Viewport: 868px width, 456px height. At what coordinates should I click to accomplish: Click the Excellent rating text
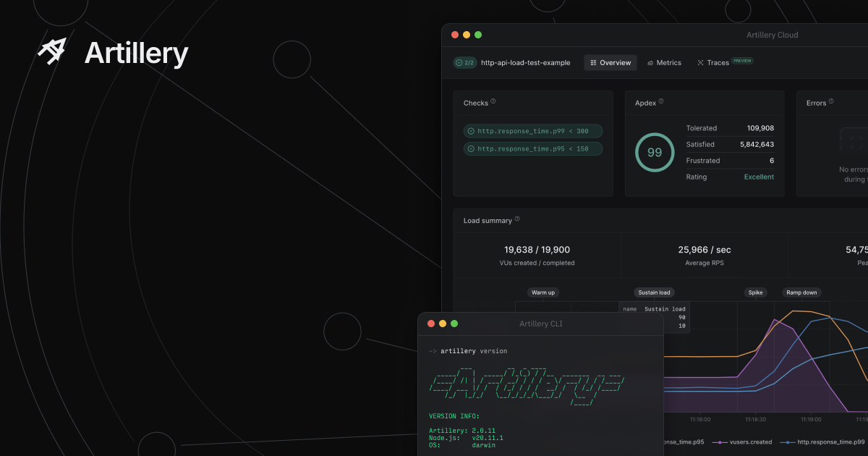tap(759, 177)
